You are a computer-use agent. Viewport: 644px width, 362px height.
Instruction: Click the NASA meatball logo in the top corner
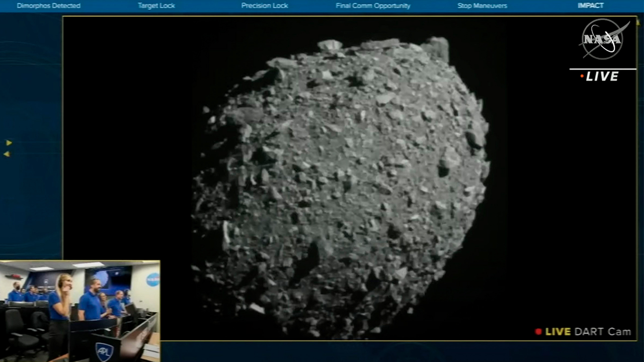point(603,40)
